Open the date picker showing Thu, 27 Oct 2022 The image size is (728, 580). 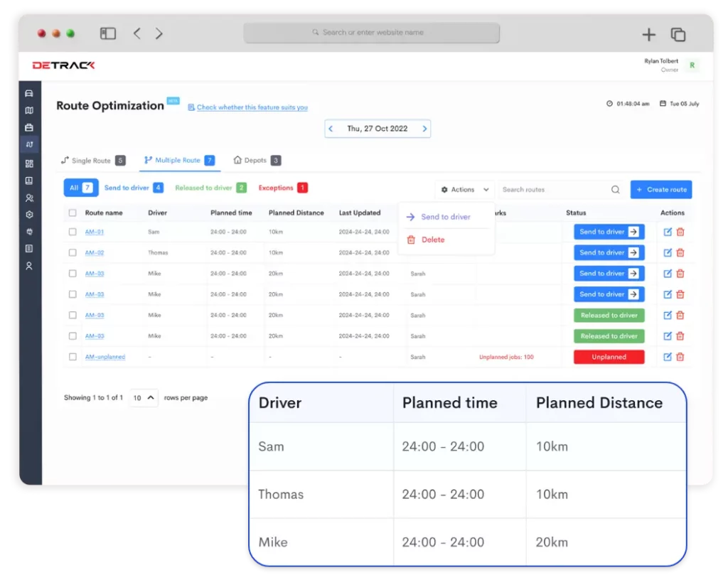tap(378, 129)
